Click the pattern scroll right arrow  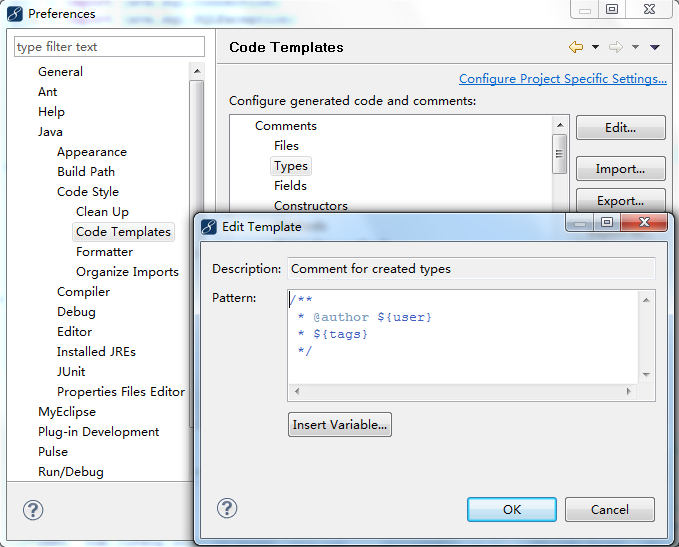pyautogui.click(x=629, y=391)
